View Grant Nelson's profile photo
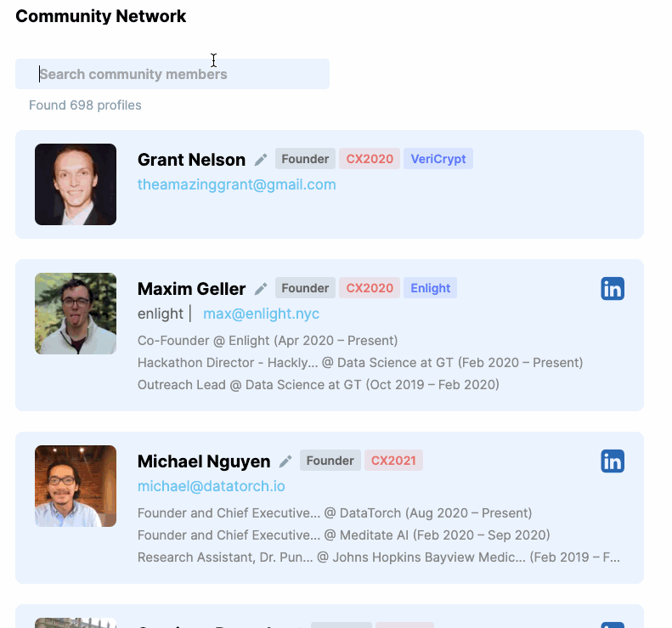Screen dimensions: 672x628 [x=76, y=184]
